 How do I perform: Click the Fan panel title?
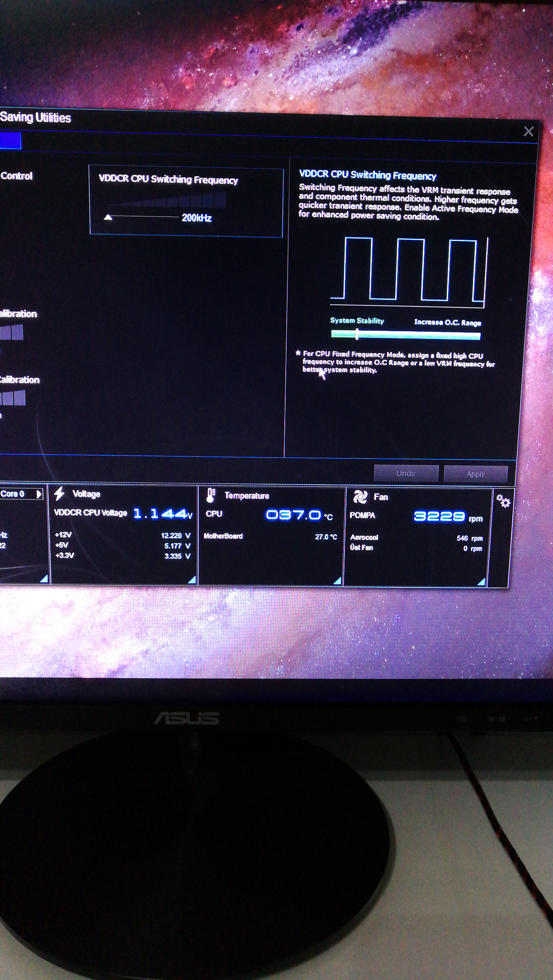(381, 497)
